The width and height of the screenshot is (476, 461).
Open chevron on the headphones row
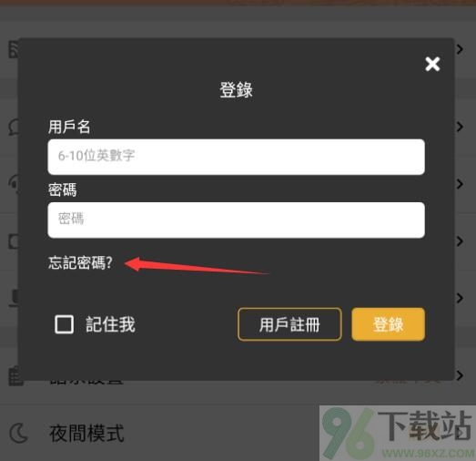tap(460, 184)
